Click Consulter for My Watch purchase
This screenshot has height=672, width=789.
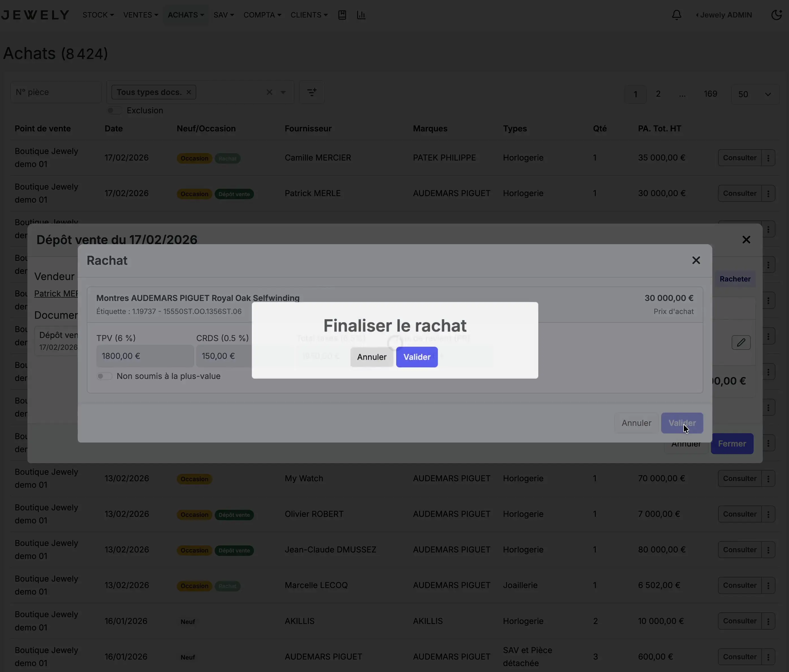[x=740, y=478]
